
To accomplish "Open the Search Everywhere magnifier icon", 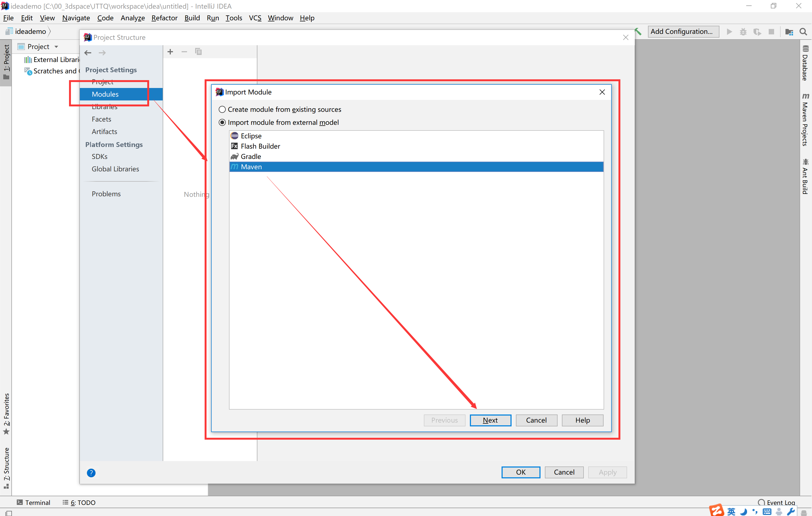I will coord(803,32).
